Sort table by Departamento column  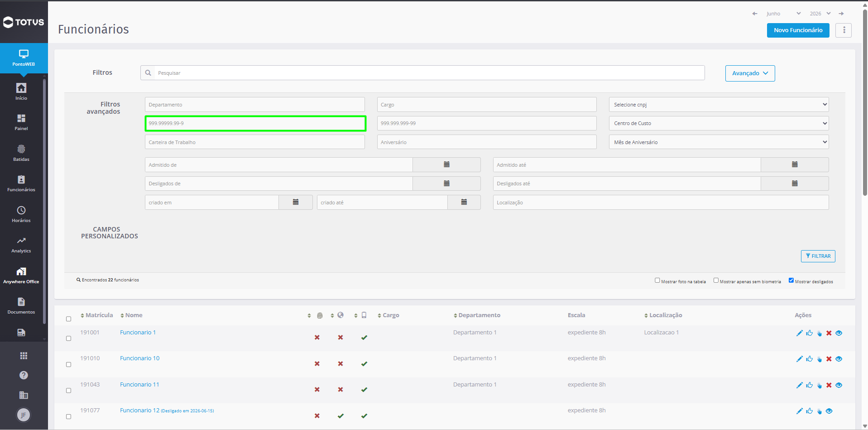tap(477, 315)
